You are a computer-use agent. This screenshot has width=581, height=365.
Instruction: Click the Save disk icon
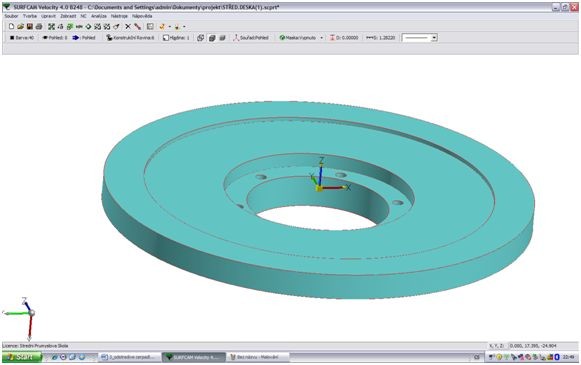(30, 27)
